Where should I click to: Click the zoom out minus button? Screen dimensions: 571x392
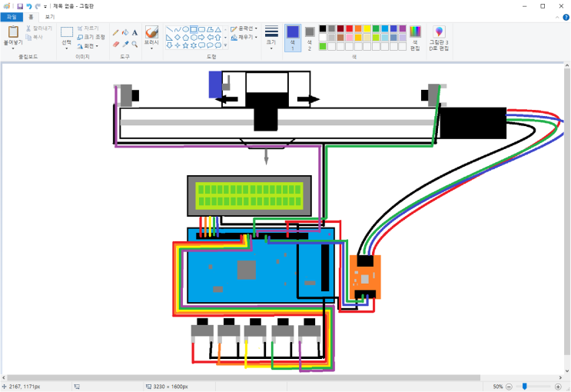click(510, 387)
